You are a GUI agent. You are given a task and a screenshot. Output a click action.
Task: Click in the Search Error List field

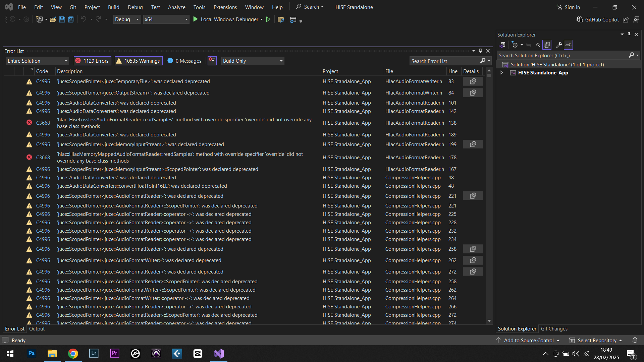click(x=444, y=61)
